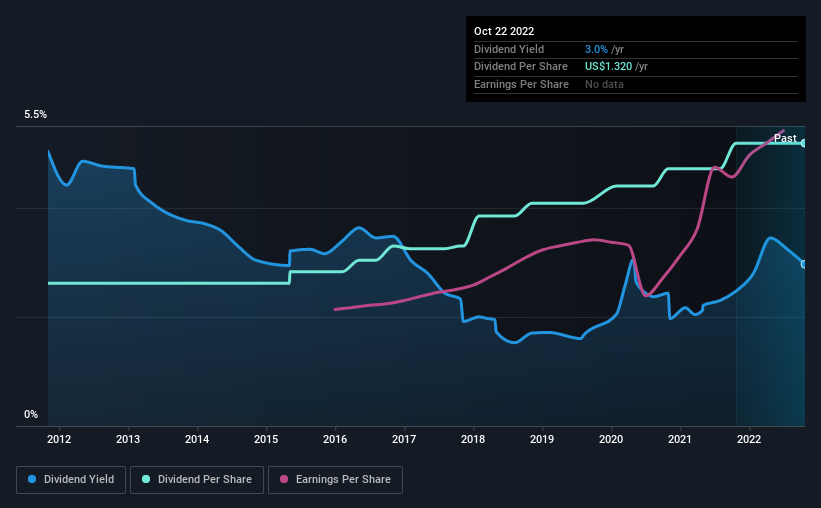
Task: Click the 2022 x-axis label
Action: pos(749,439)
